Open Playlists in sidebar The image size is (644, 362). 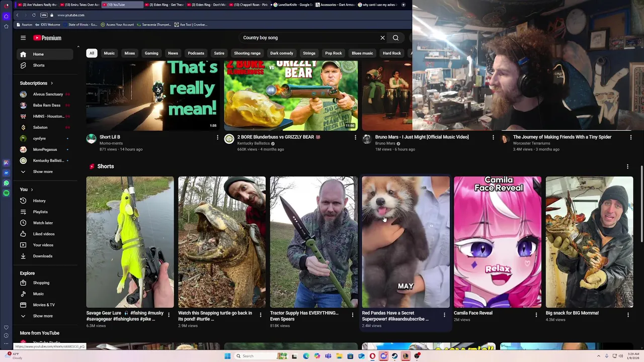[46, 212]
